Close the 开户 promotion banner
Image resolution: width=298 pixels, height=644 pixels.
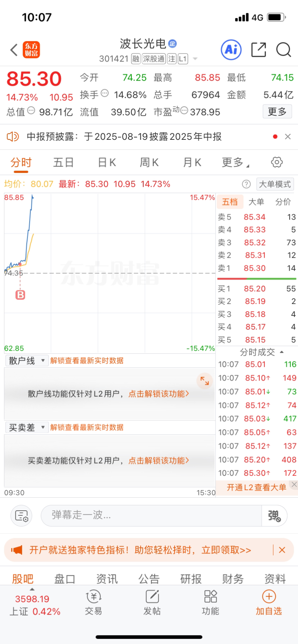[282, 550]
